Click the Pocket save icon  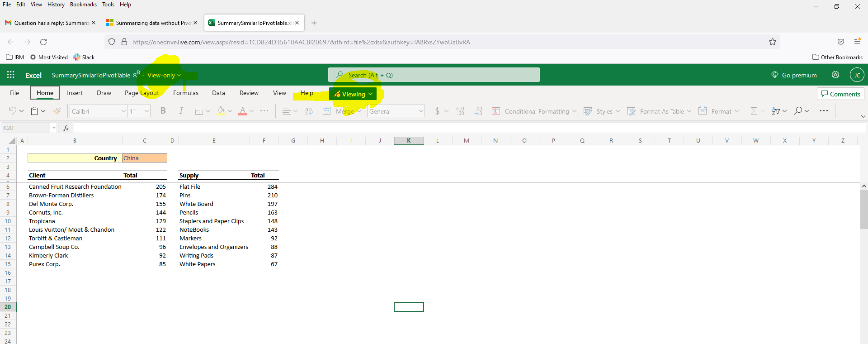pyautogui.click(x=841, y=42)
